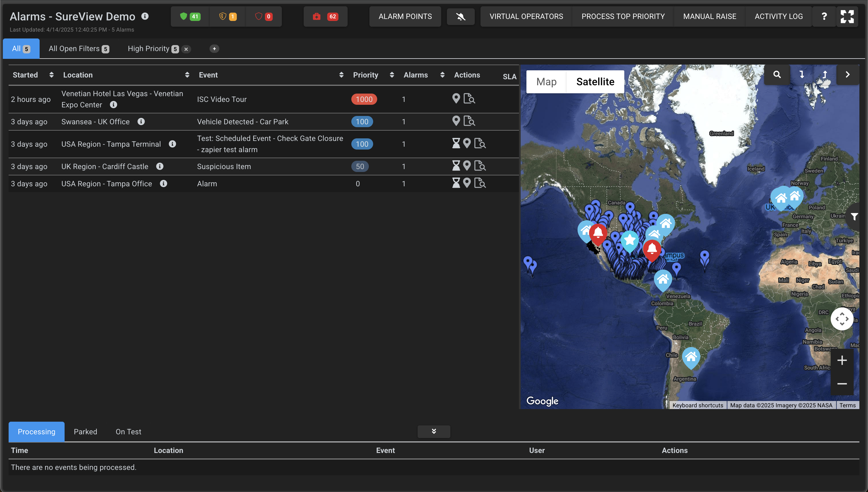
Task: Open the red case counter showing 62
Action: point(325,16)
